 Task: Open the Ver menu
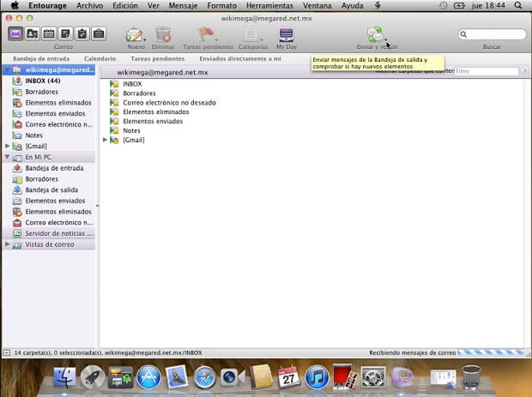153,5
